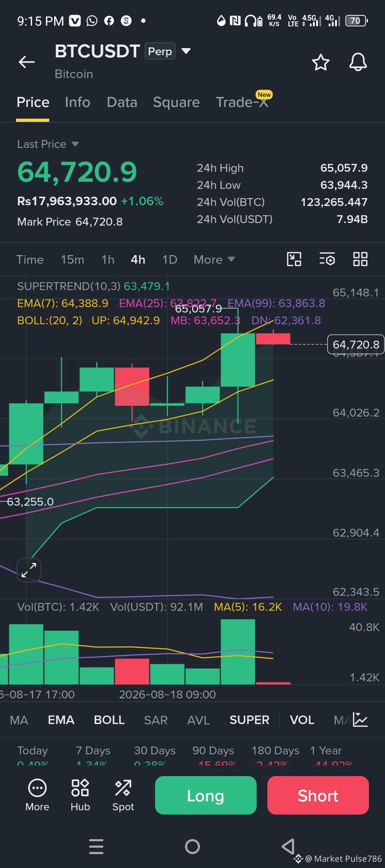The width and height of the screenshot is (385, 868).
Task: Open the Hub icon
Action: pyautogui.click(x=80, y=795)
